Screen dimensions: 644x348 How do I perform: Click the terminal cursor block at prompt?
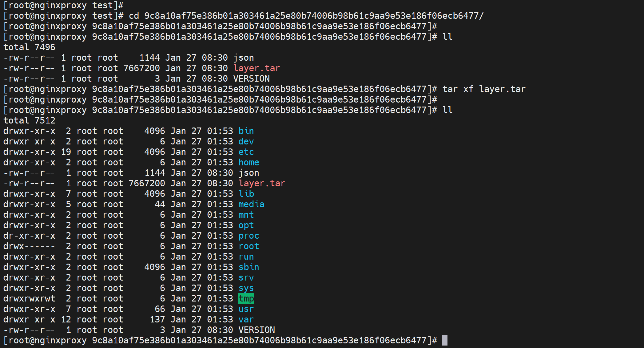point(445,340)
